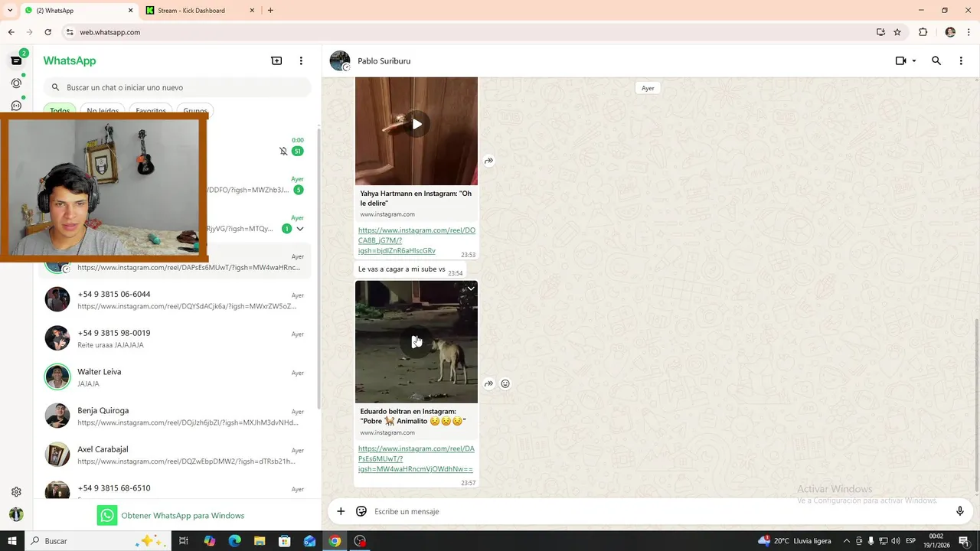Click Obtener WhatsApp para Windows

click(x=171, y=515)
